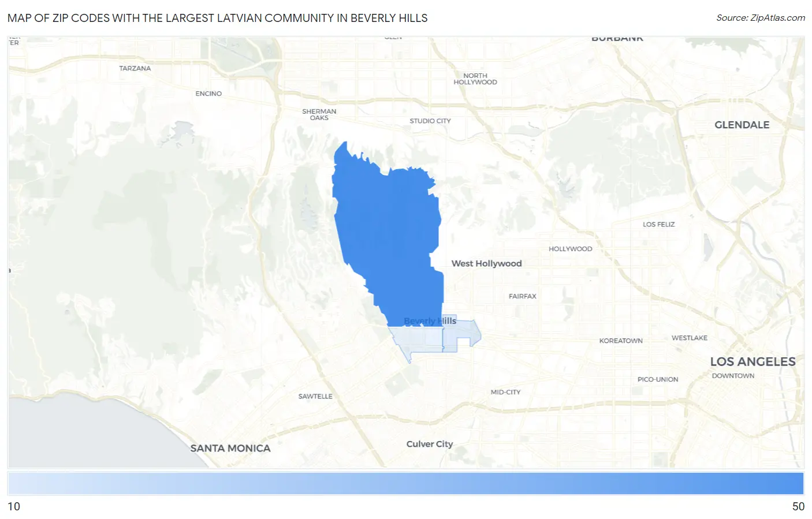Screen dimensions: 812x519
Task: Click the West Hollywood map label
Action: point(486,263)
